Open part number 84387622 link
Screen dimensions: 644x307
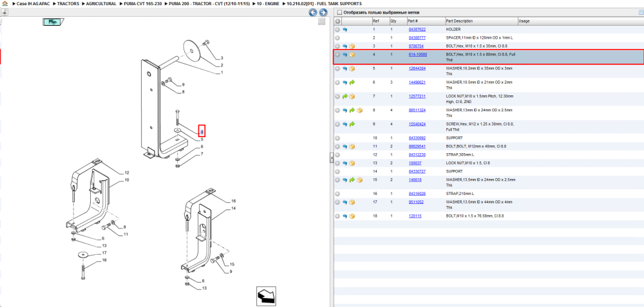coord(417,30)
